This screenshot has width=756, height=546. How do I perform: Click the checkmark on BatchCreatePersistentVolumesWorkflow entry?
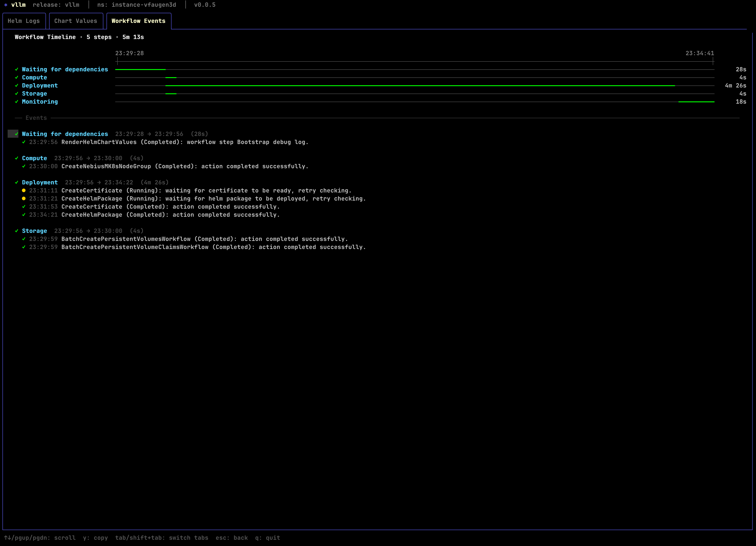pyautogui.click(x=23, y=239)
